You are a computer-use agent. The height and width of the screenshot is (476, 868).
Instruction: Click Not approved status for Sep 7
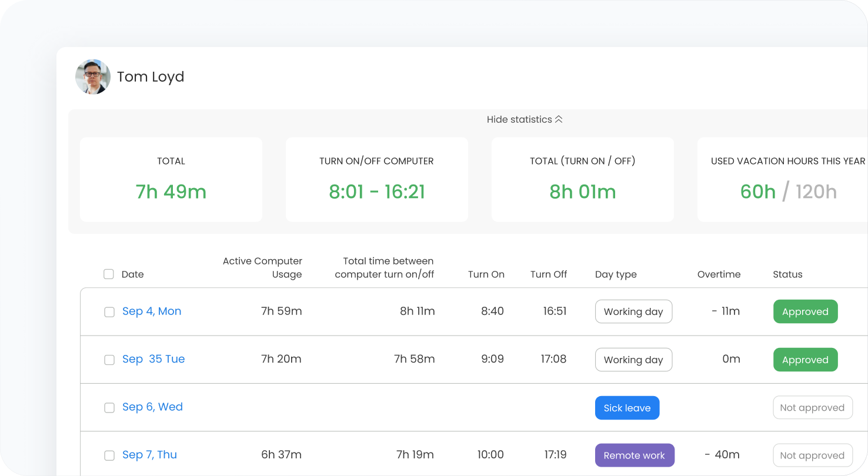click(812, 455)
